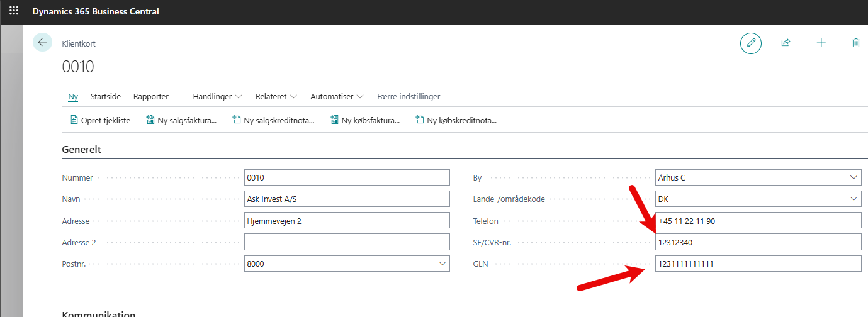Open the app launcher waffle icon
This screenshot has width=868, height=317.
tap(14, 11)
